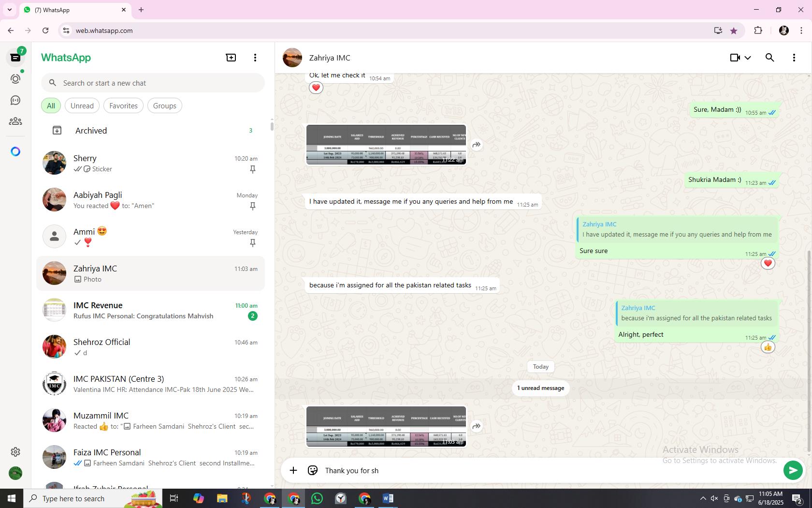Open profile avatar at sidebar bottom
The width and height of the screenshot is (812, 508).
(x=15, y=473)
